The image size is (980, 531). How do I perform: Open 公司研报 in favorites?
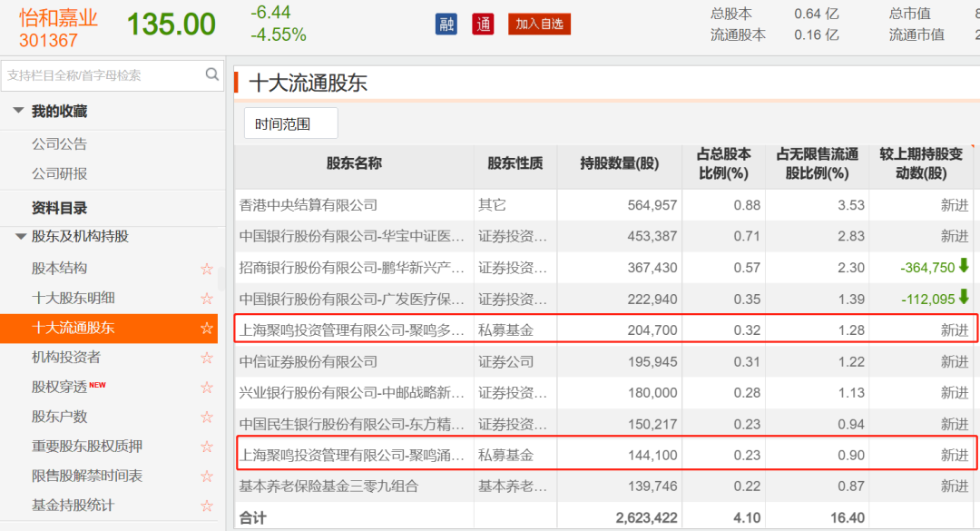59,173
